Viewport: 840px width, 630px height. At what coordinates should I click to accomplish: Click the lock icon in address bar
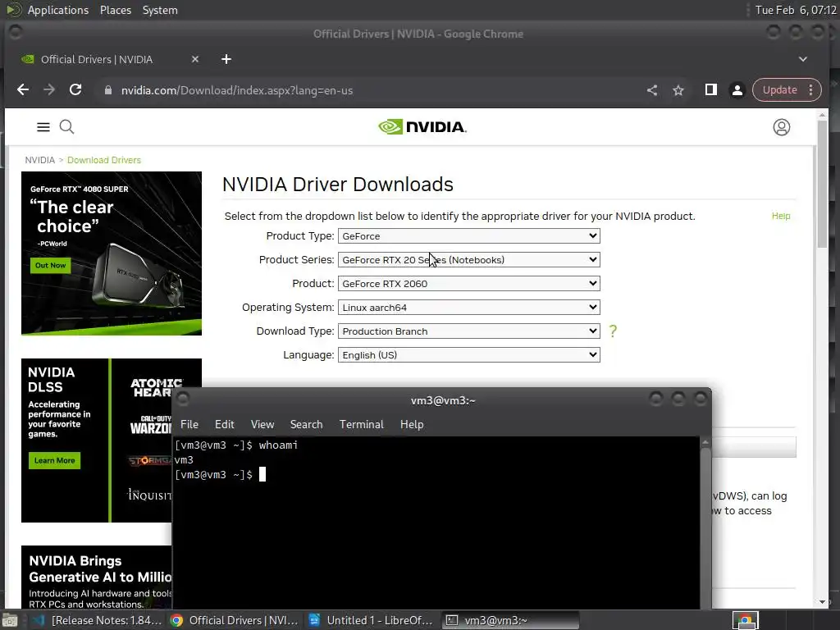pyautogui.click(x=108, y=90)
